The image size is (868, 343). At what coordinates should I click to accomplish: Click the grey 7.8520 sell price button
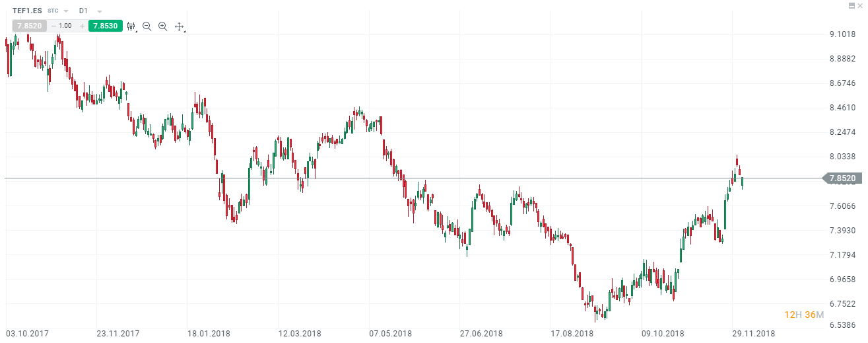click(x=30, y=26)
